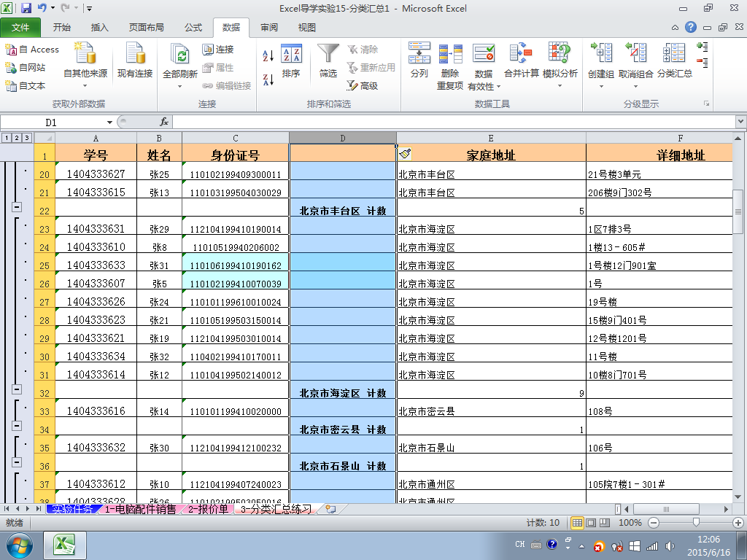Image resolution: width=747 pixels, height=560 pixels.
Task: Click the Excel Help question mark icon
Action: click(x=691, y=27)
